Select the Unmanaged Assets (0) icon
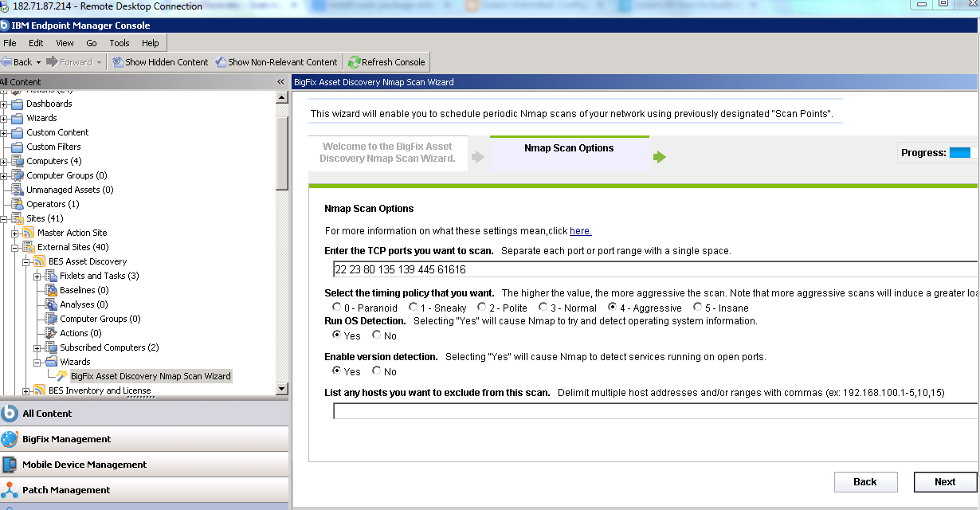The image size is (980, 510). click(x=18, y=190)
